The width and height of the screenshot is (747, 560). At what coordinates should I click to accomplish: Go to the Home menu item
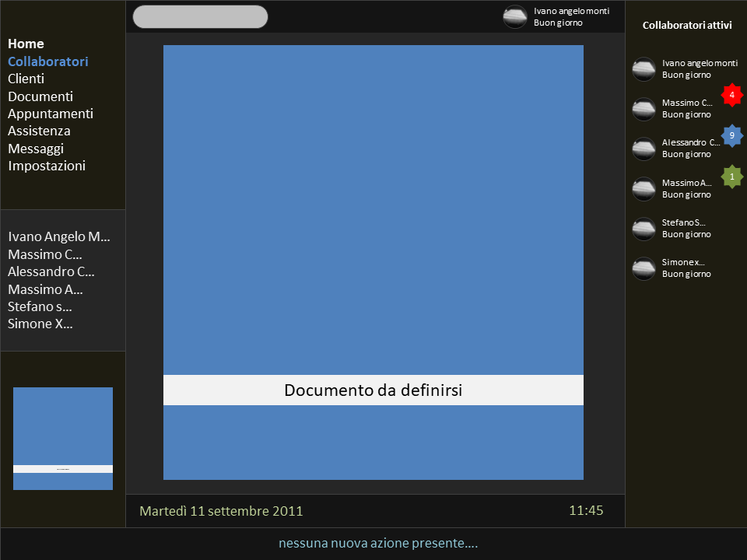coord(26,44)
